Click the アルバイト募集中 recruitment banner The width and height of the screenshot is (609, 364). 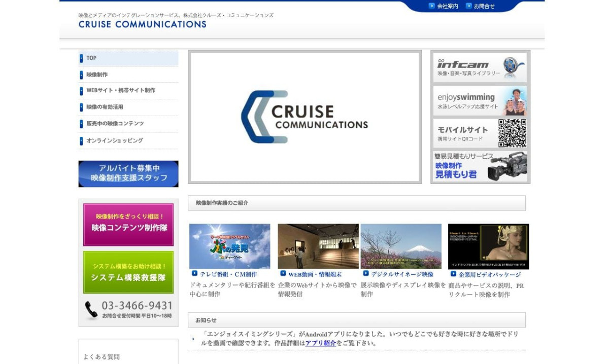click(128, 174)
